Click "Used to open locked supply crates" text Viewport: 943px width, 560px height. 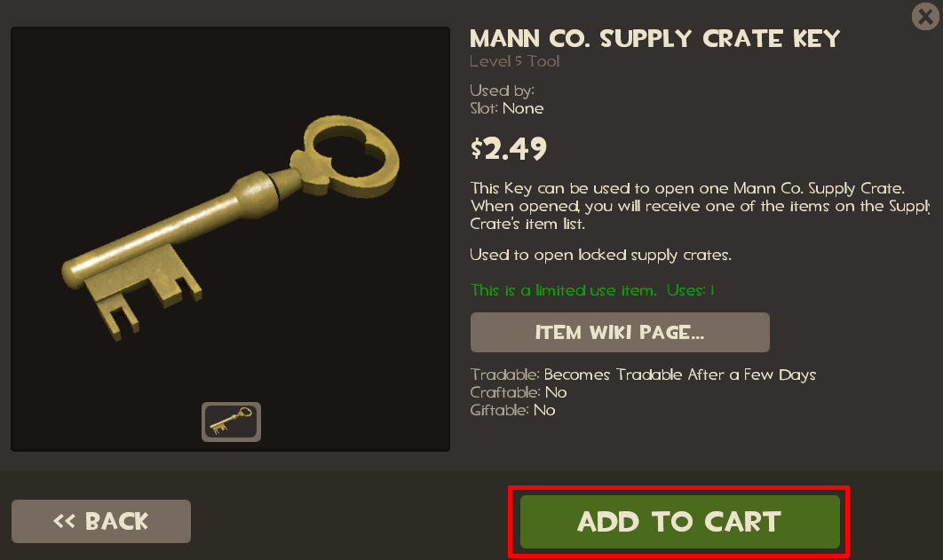coord(600,256)
